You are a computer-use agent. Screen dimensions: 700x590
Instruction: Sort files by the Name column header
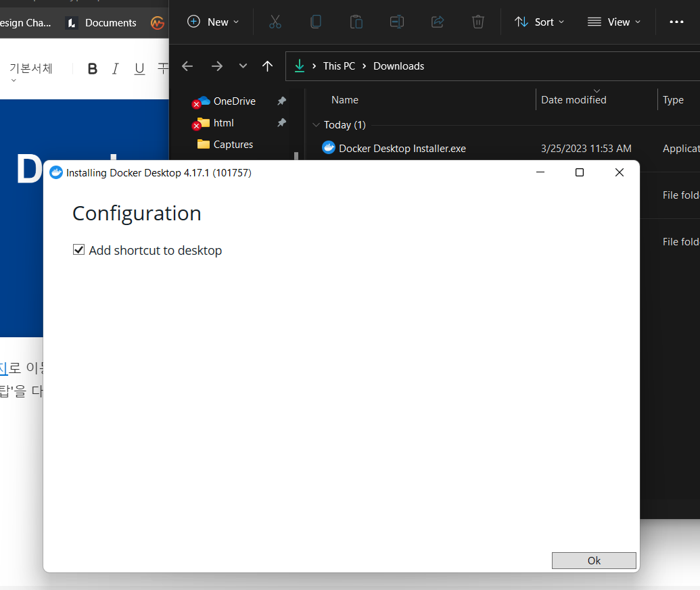(x=345, y=100)
